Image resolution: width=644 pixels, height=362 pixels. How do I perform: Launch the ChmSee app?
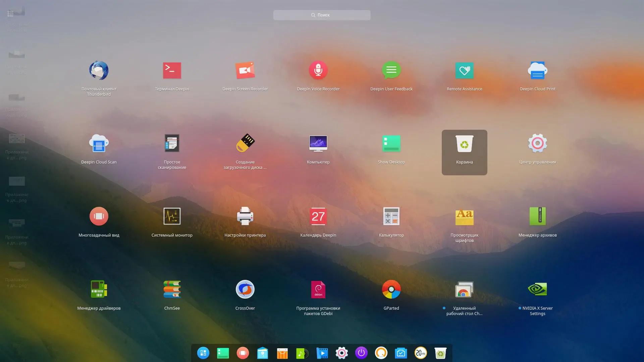[172, 289]
